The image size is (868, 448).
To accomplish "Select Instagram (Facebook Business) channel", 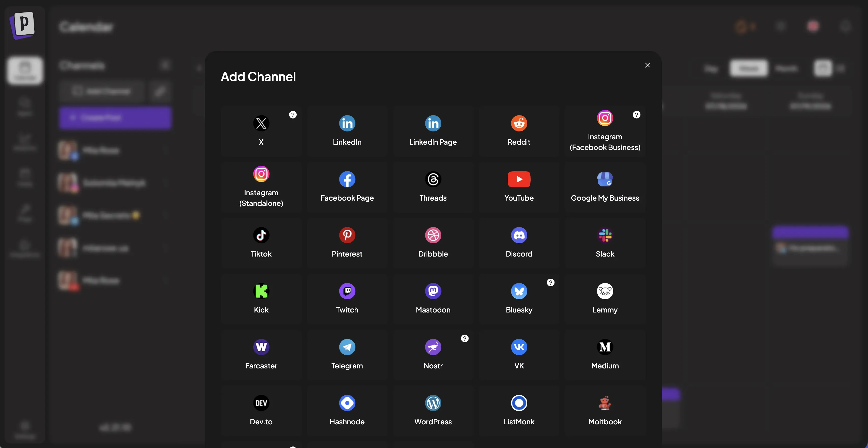I will [605, 131].
